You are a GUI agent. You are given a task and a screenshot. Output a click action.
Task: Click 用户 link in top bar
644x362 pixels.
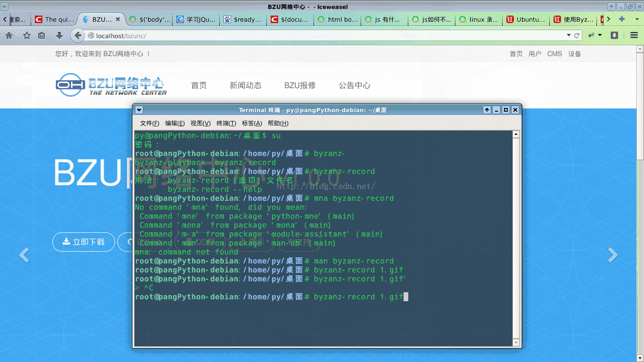pos(535,54)
